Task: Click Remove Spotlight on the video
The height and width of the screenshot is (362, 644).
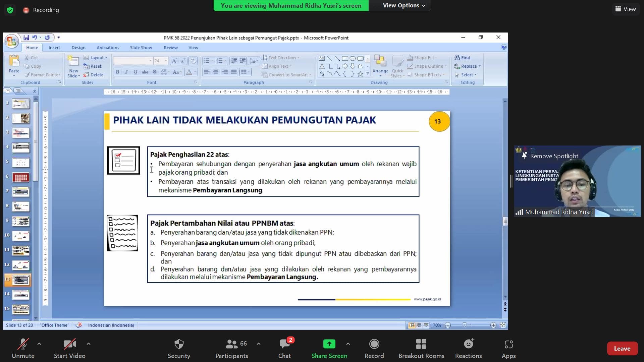Action: click(554, 156)
